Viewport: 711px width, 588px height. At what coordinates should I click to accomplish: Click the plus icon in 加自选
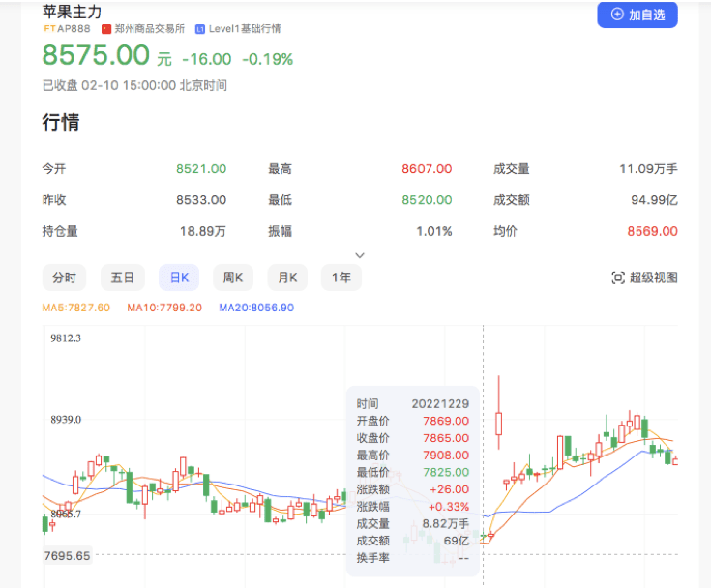point(617,15)
